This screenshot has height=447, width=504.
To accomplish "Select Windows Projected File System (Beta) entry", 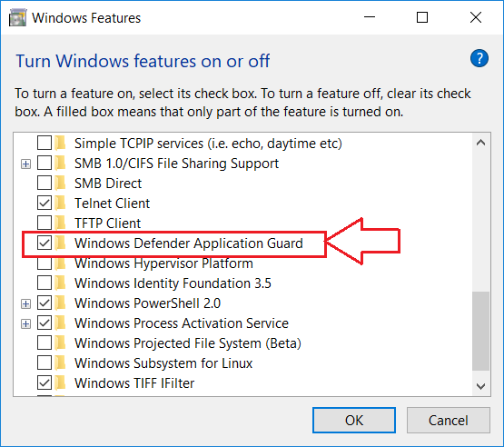I will [188, 343].
